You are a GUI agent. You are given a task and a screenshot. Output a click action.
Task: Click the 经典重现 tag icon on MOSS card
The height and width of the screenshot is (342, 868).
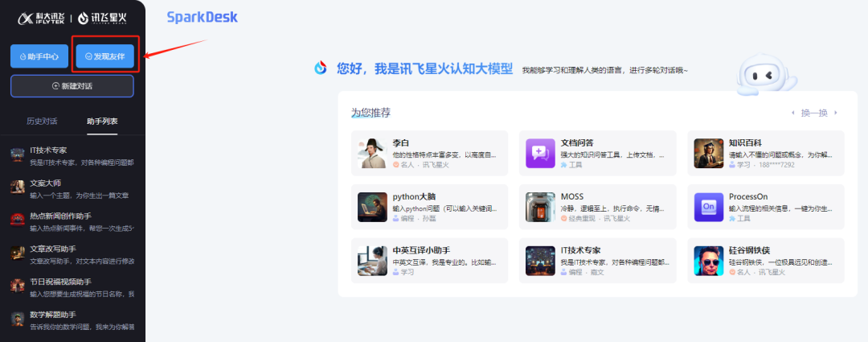point(563,218)
